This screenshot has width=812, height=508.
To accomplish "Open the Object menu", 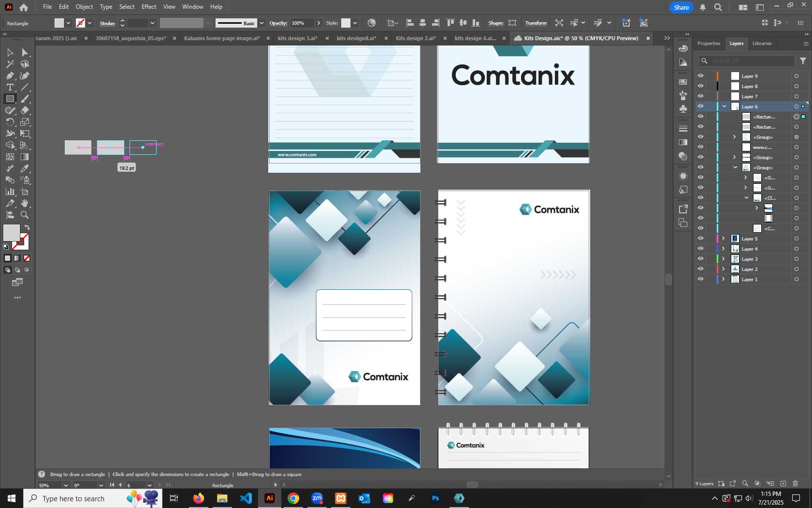I will [x=84, y=7].
